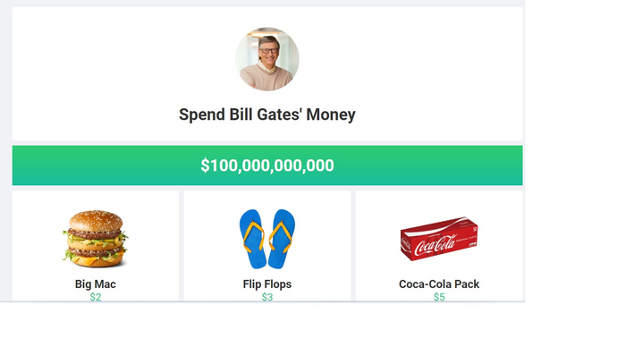Screen dimensions: 626x364
Task: Click the Coca-Cola Pack item name
Action: [438, 284]
